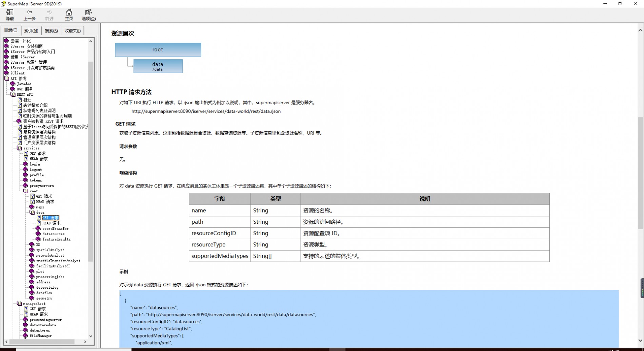
Task: Switch to the 目录(C) tab
Action: [x=11, y=30]
